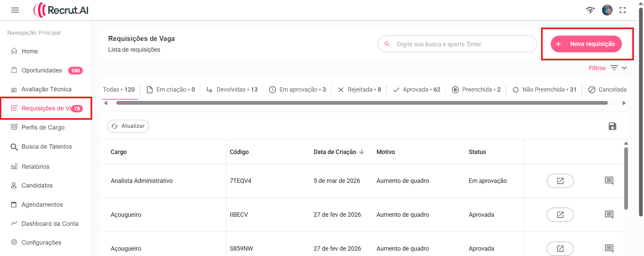This screenshot has width=644, height=256.
Task: Show the Não Preenchida requisitions tab
Action: click(x=544, y=90)
